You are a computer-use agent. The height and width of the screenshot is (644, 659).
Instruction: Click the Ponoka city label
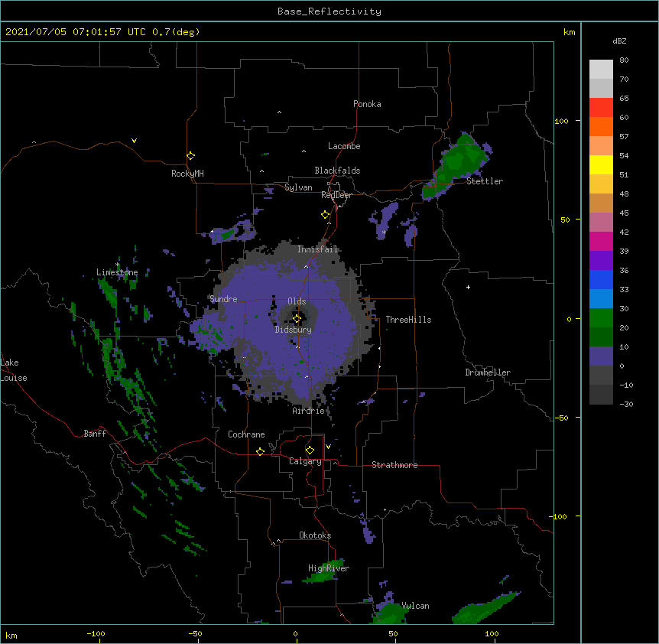pos(367,104)
